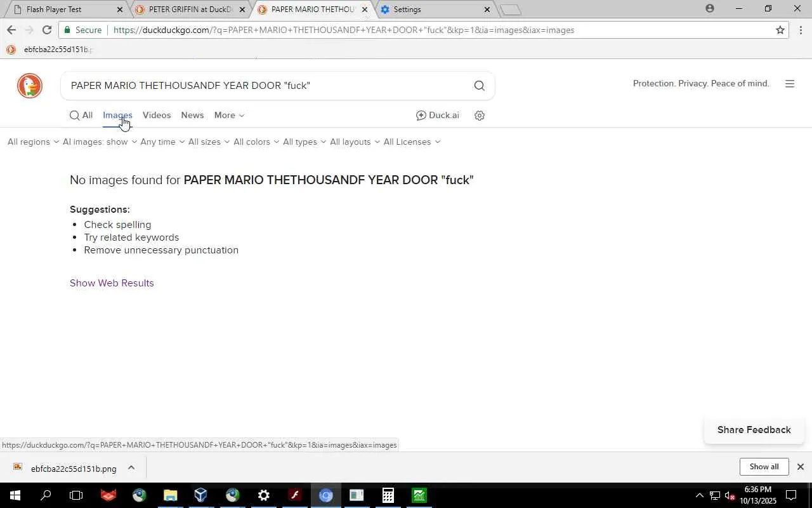Close the PAPER MARIO search tab

point(364,10)
